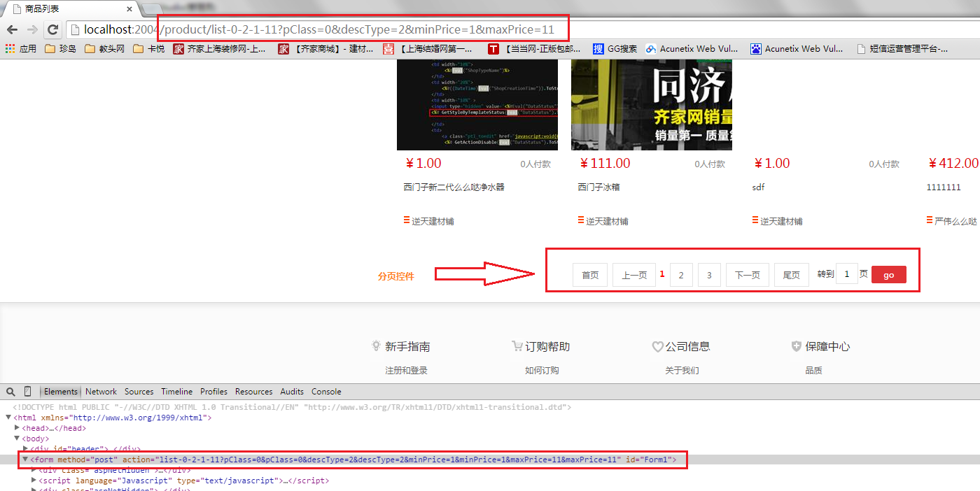Click the 品质 footer link

coord(813,370)
